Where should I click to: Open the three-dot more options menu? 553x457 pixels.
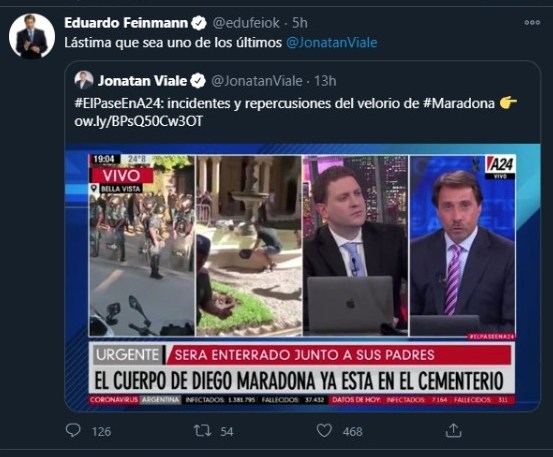pyautogui.click(x=532, y=23)
